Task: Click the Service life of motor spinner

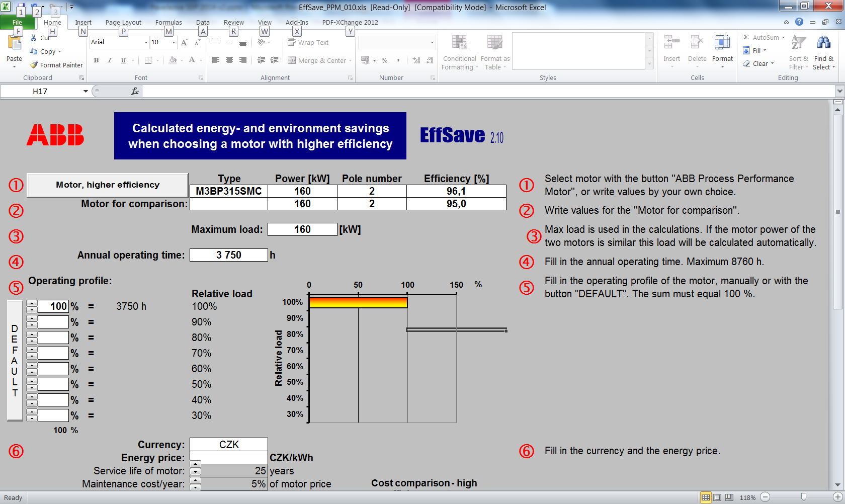Action: 195,468
